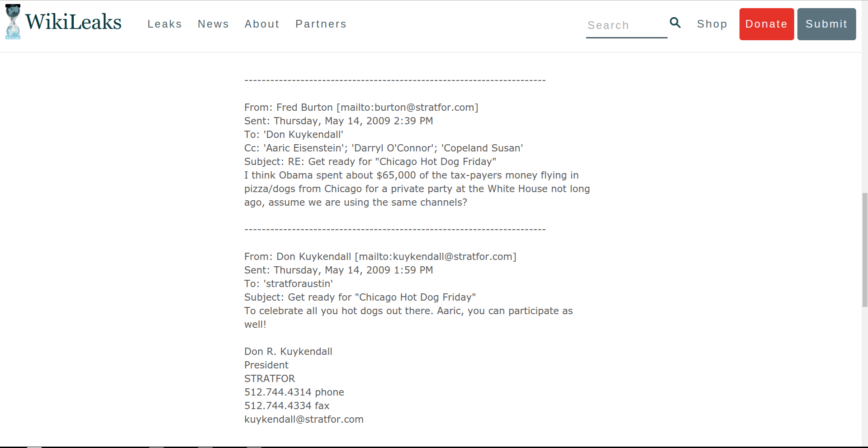Click the line "To: 'stratforaustin'"
868x448 pixels.
(x=289, y=284)
